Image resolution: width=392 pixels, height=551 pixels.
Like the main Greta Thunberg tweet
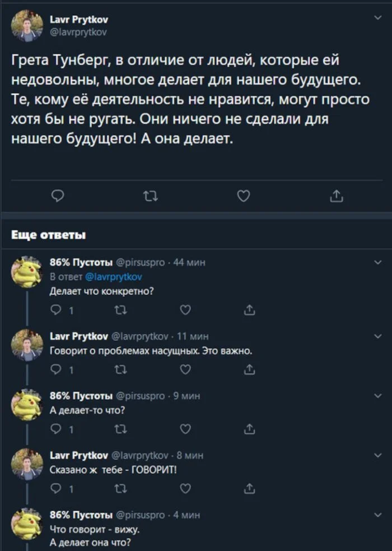coord(243,196)
